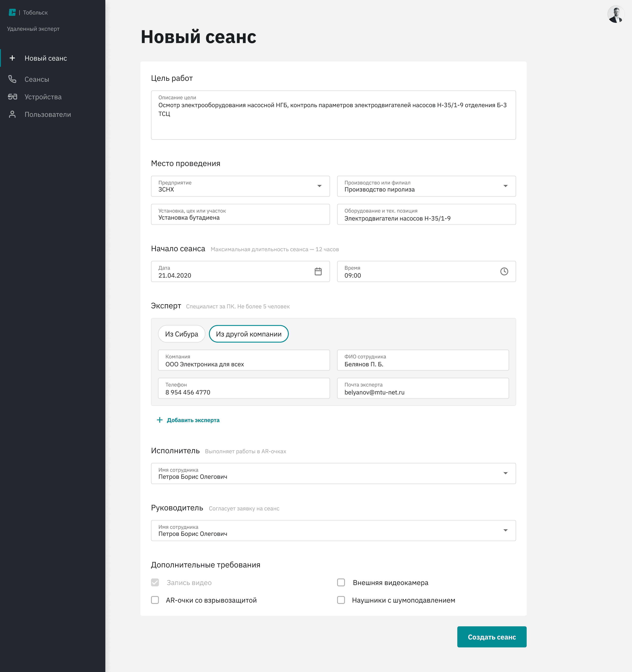The image size is (632, 672).
Task: Enable the Внешняя видеокамера checkbox
Action: (x=341, y=582)
